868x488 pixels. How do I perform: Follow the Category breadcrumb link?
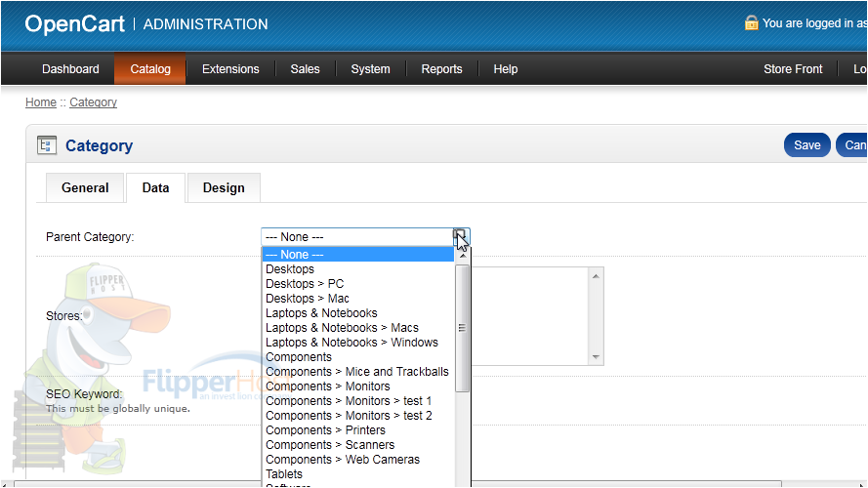pyautogui.click(x=93, y=102)
